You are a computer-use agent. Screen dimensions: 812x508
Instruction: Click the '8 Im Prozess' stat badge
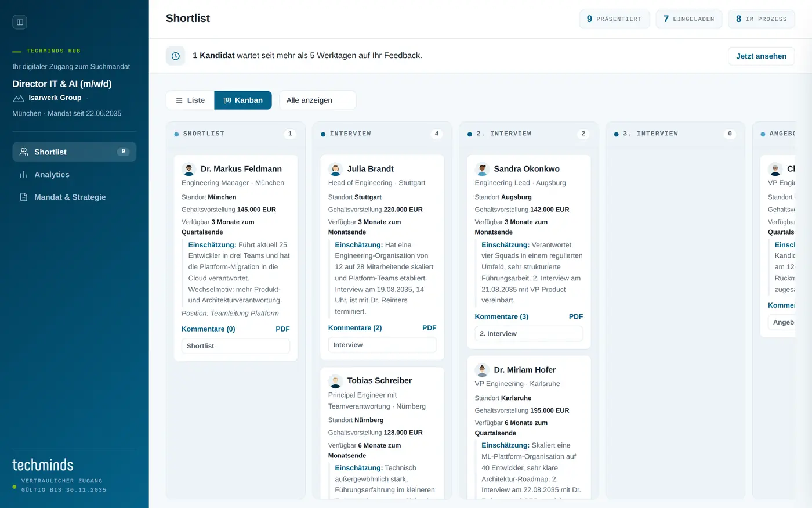point(762,19)
